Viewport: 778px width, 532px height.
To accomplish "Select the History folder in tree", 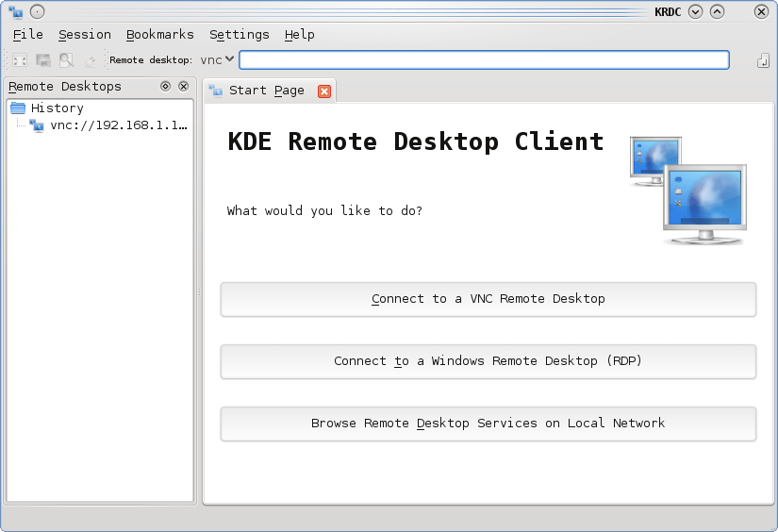I will [57, 108].
